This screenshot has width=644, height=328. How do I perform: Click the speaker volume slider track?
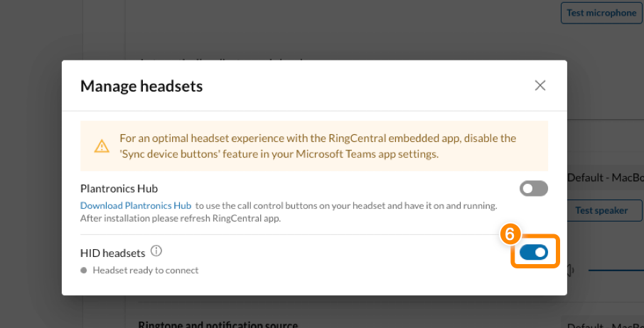point(616,270)
